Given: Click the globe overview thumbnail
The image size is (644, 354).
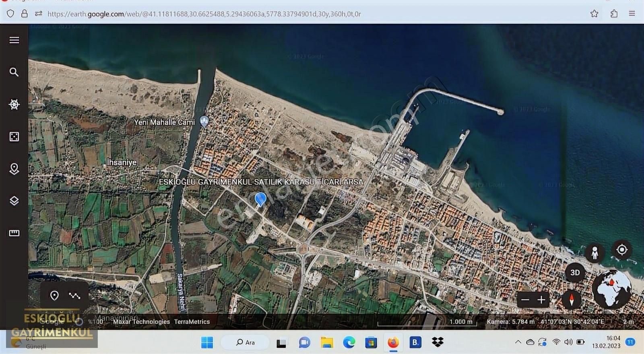Looking at the screenshot, I should (x=612, y=289).
